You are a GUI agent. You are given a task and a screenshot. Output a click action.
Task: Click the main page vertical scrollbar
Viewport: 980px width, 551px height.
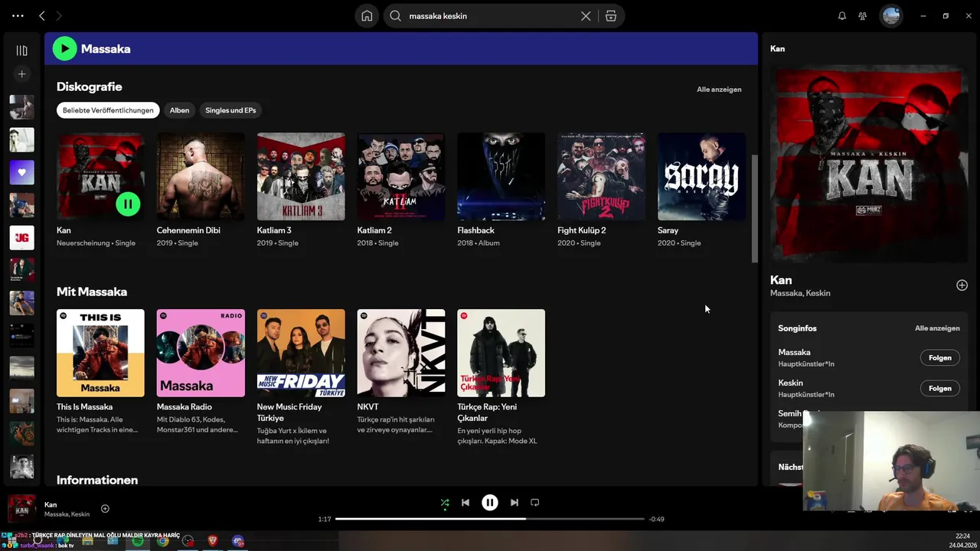pos(754,208)
